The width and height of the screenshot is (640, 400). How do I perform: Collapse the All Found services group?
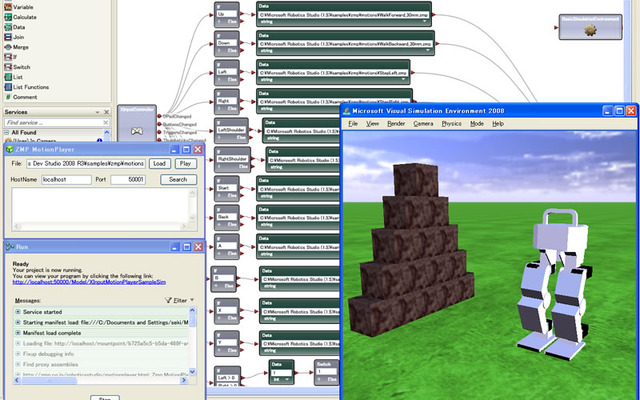click(x=7, y=133)
